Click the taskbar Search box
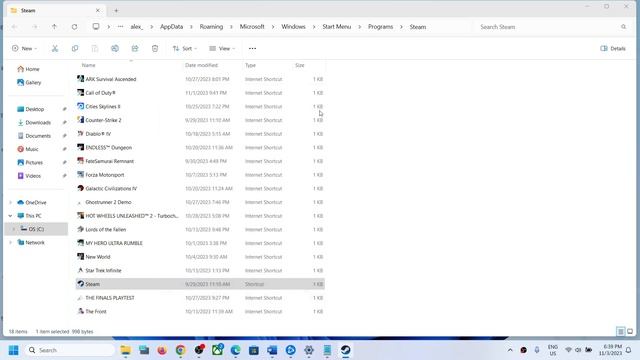This screenshot has height=360, width=640. [x=70, y=350]
